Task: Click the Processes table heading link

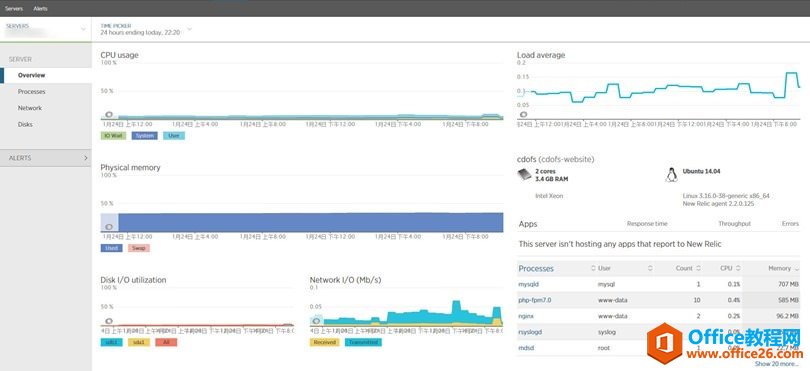Action: click(536, 269)
